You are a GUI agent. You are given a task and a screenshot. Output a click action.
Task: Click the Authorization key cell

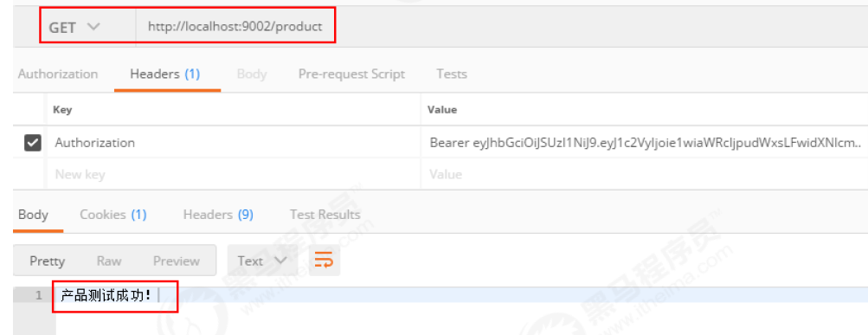tap(234, 143)
